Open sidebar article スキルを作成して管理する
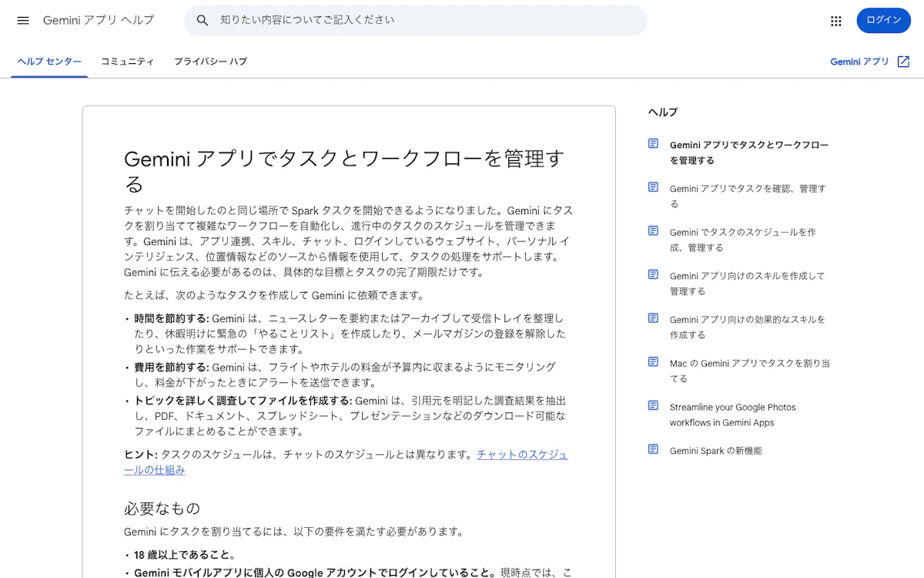 pyautogui.click(x=747, y=284)
